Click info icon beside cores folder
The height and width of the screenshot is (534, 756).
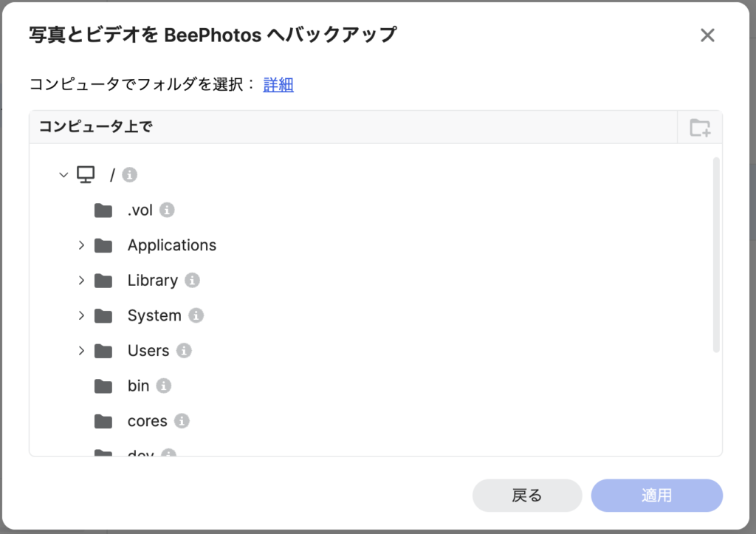pyautogui.click(x=182, y=421)
